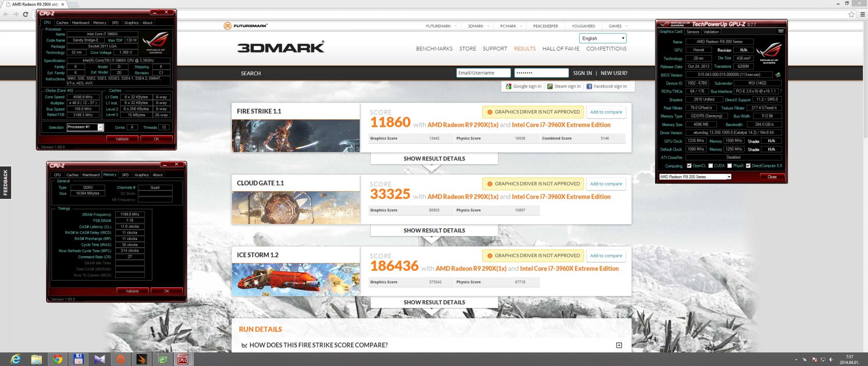Viewport: 868px width, 366px height.
Task: Expand Cloud Gate SHOW RESULT DETAILS
Action: [434, 230]
